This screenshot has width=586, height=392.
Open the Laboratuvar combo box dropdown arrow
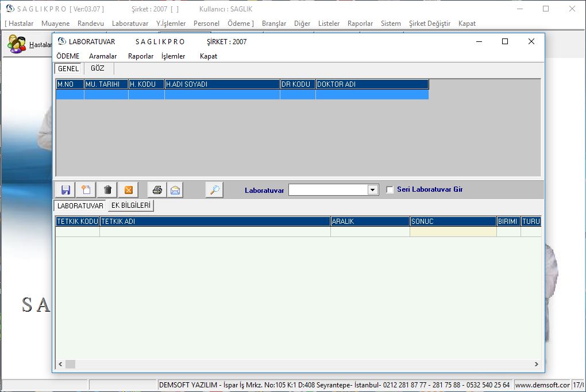click(x=372, y=189)
